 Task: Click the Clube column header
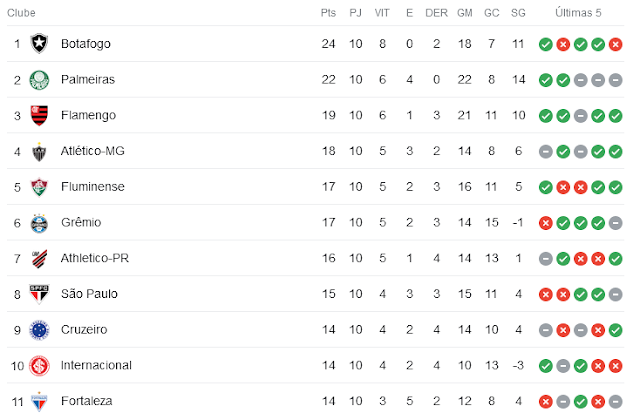click(x=21, y=13)
